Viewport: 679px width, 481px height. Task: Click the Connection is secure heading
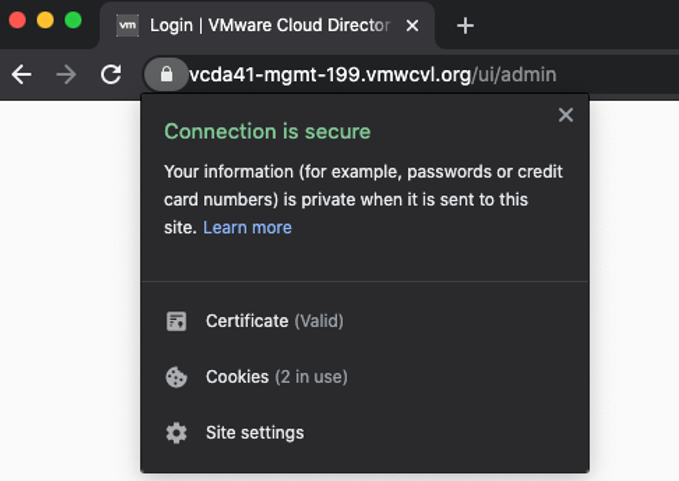pos(267,131)
